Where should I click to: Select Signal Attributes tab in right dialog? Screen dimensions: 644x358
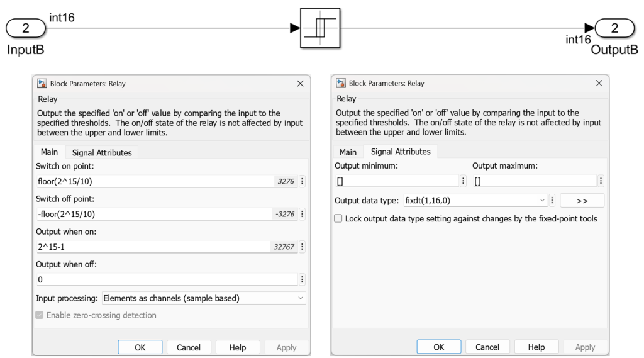click(x=401, y=152)
